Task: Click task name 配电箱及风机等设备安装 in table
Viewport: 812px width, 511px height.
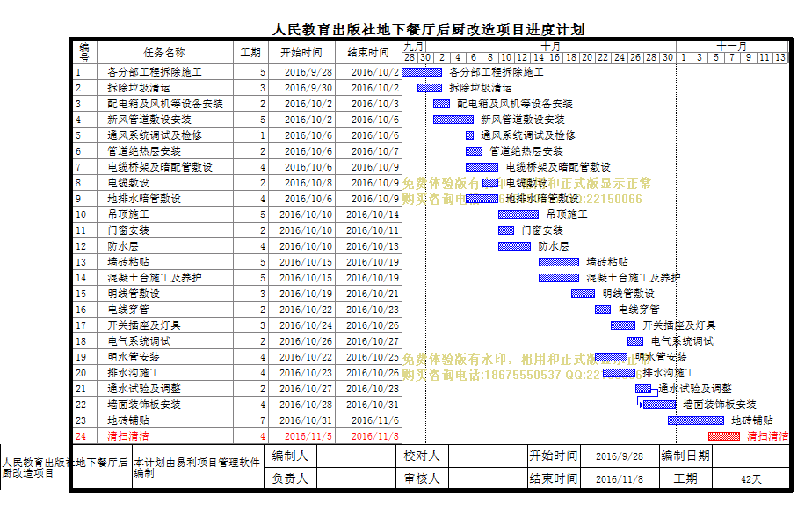Action: tap(165, 104)
